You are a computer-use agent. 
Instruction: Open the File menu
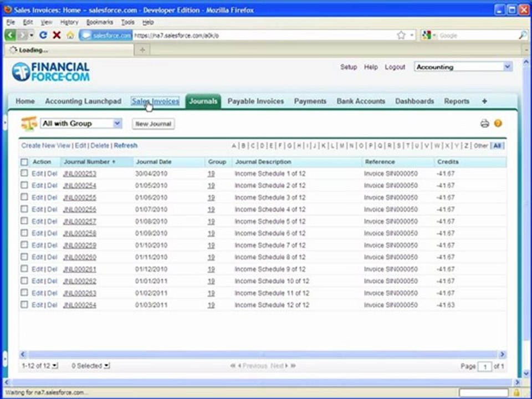[x=11, y=22]
